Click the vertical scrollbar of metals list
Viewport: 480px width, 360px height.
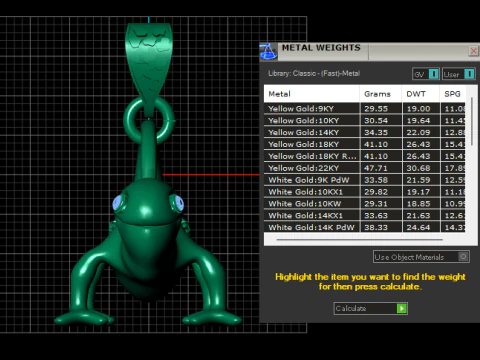click(x=472, y=122)
